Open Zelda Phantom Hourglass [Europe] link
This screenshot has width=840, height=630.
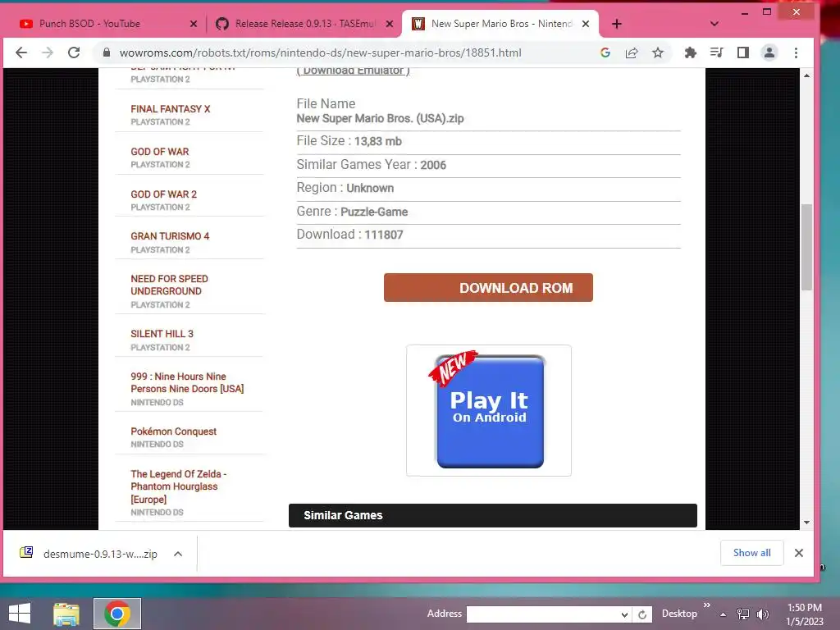(x=178, y=486)
